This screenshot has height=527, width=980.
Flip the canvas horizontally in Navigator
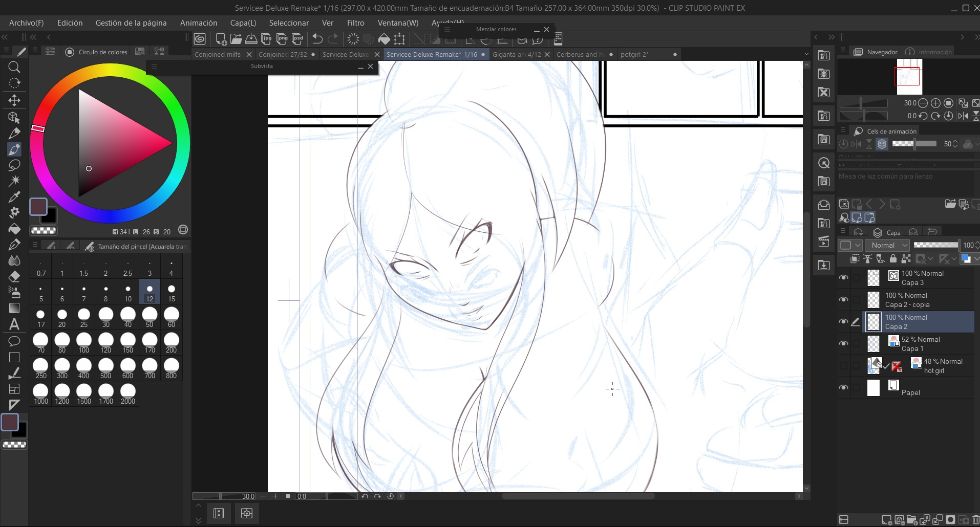tap(963, 116)
